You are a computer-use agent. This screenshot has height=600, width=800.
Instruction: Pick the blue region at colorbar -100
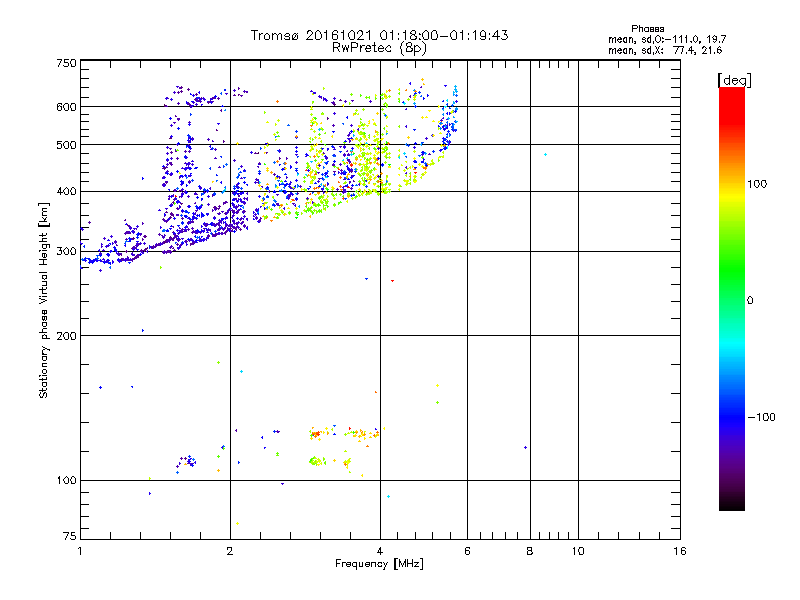(731, 416)
